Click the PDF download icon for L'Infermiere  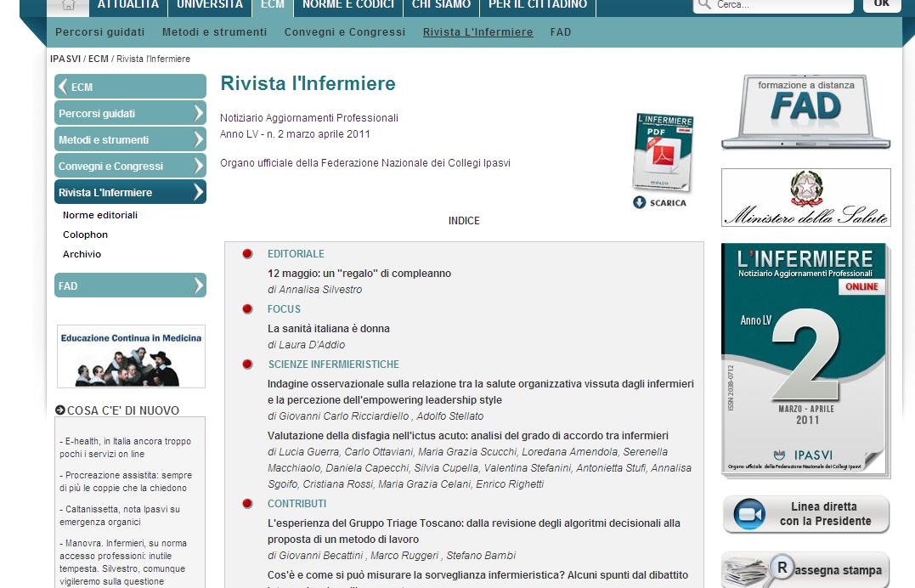coord(663,153)
